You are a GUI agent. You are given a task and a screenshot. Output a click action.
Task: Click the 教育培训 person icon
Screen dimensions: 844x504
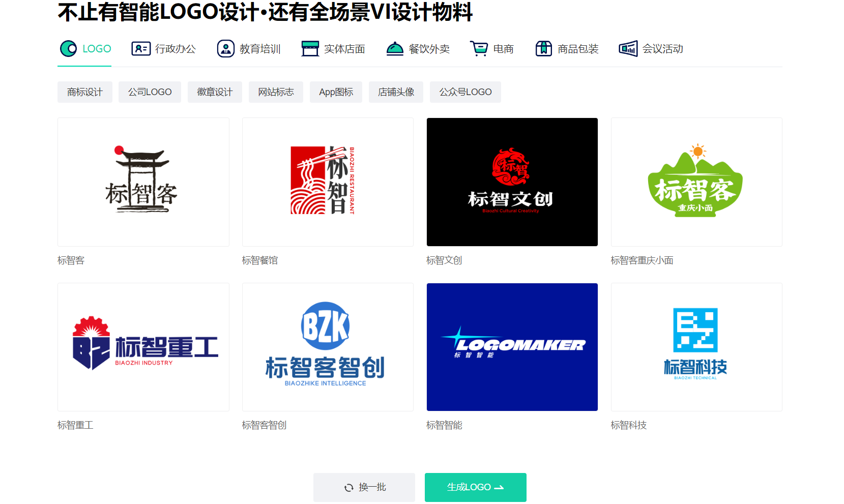point(226,49)
